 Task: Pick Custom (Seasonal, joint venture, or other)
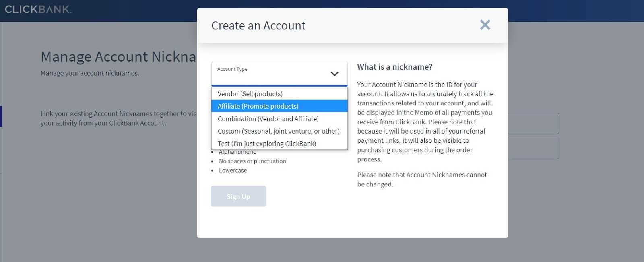pos(279,131)
